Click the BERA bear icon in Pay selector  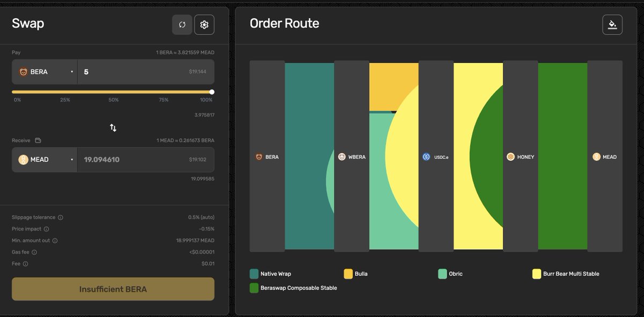(24, 72)
